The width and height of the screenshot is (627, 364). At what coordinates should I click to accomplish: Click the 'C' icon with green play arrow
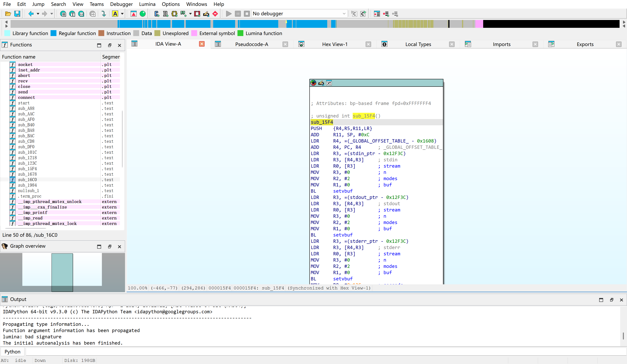[x=363, y=14]
